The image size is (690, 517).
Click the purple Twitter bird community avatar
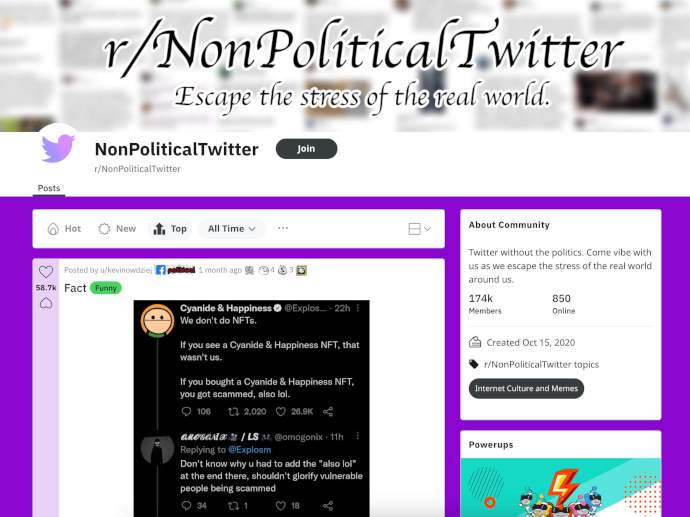point(58,148)
